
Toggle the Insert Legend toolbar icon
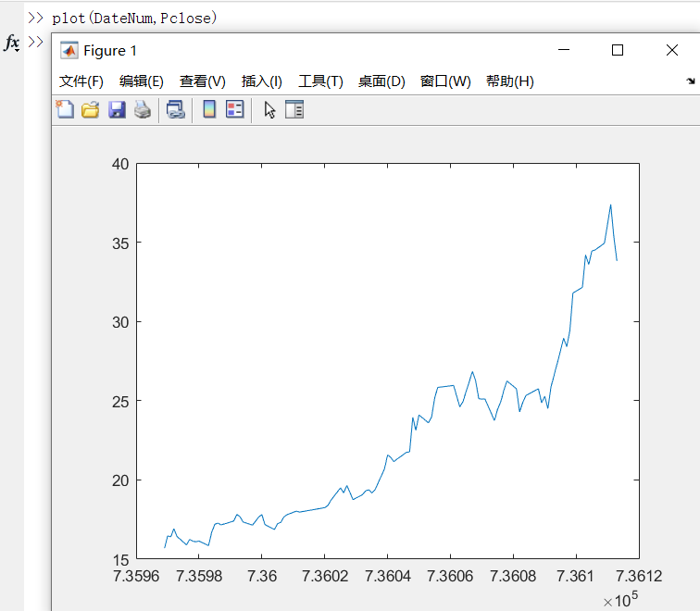(234, 110)
